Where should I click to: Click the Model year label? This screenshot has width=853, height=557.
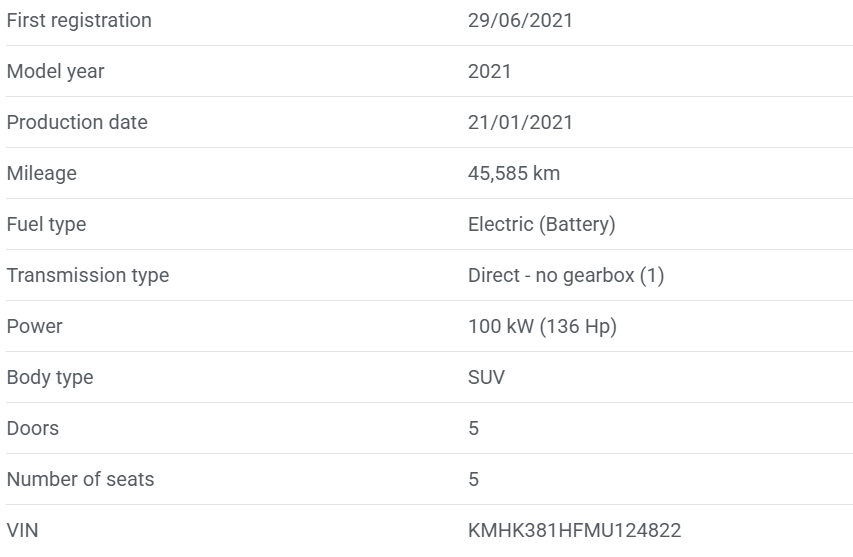(55, 71)
